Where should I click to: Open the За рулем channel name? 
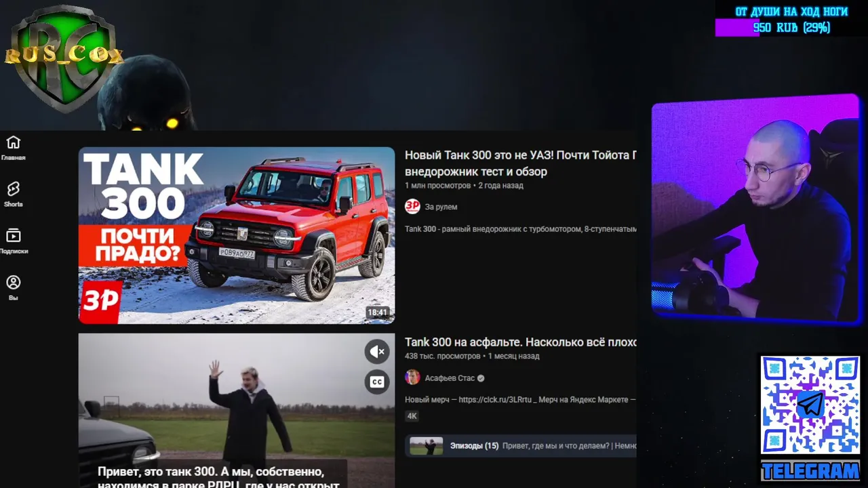[441, 207]
